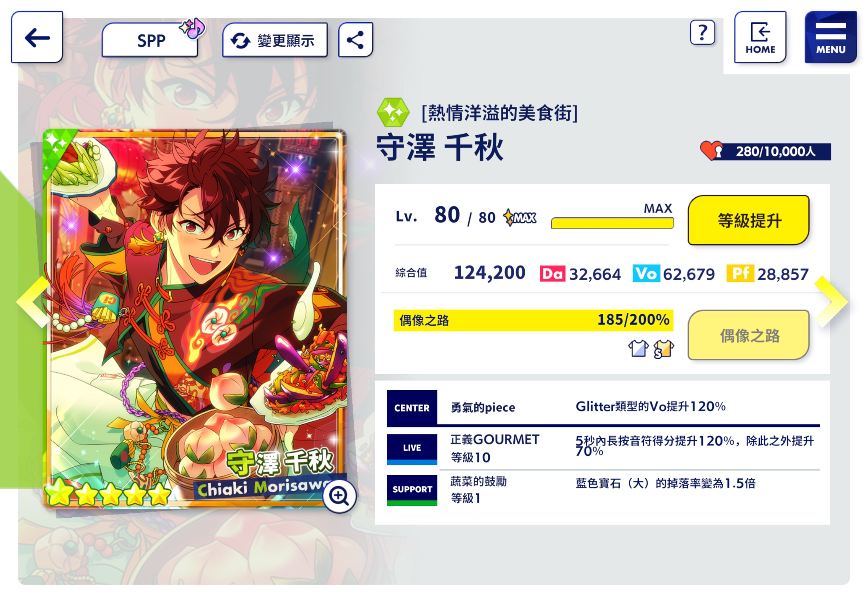Click the yellow S outfit shirt icon
Image resolution: width=868 pixels, height=603 pixels.
664,349
